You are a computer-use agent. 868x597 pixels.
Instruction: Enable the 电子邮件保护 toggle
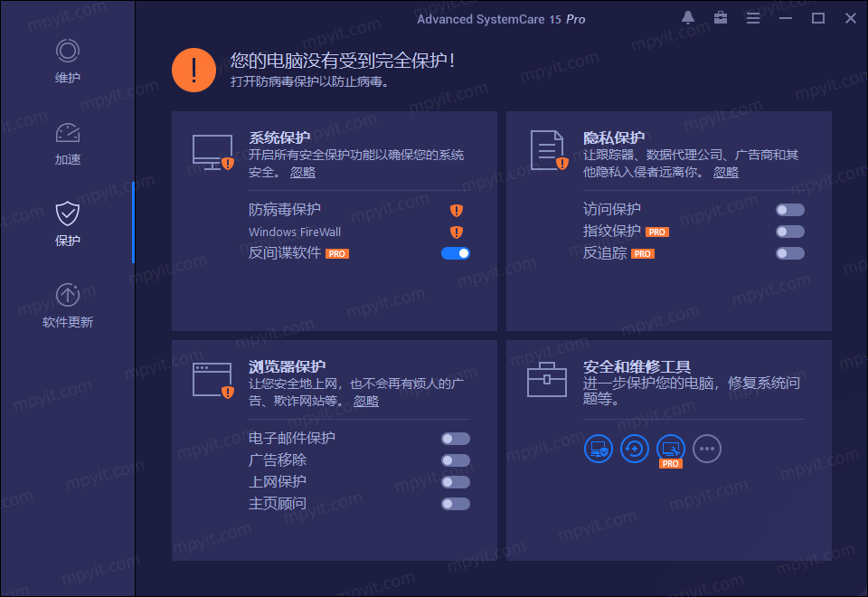coord(456,439)
